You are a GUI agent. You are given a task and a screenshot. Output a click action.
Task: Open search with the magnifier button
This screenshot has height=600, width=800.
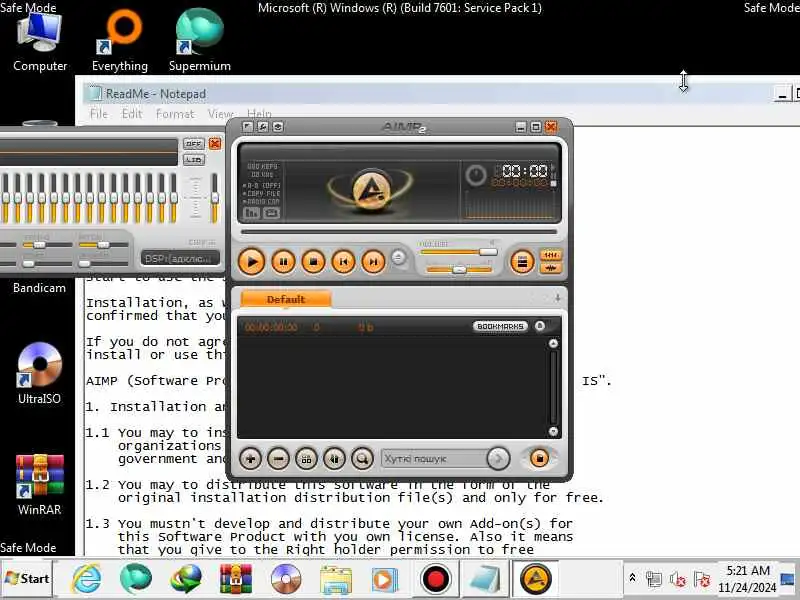point(362,459)
